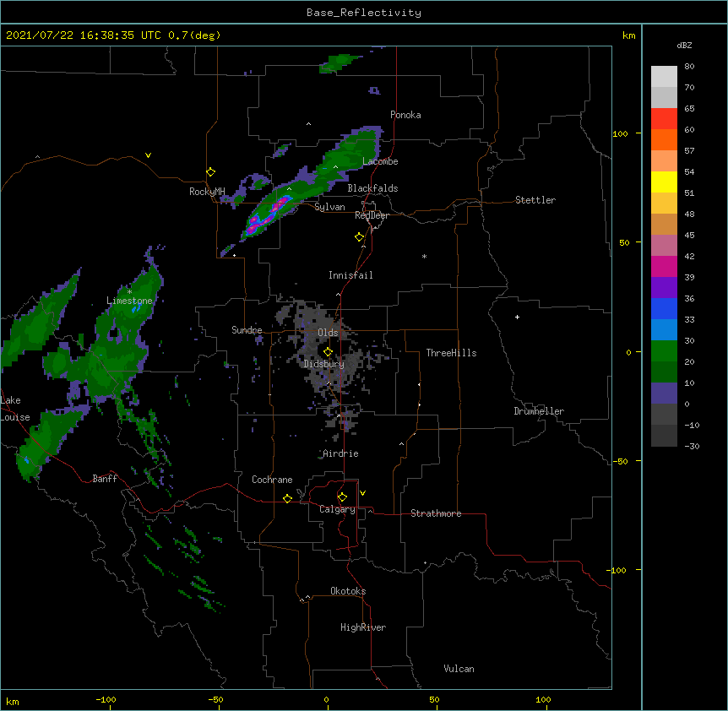Click the ThreeHills label
The height and width of the screenshot is (711, 728).
pos(451,353)
